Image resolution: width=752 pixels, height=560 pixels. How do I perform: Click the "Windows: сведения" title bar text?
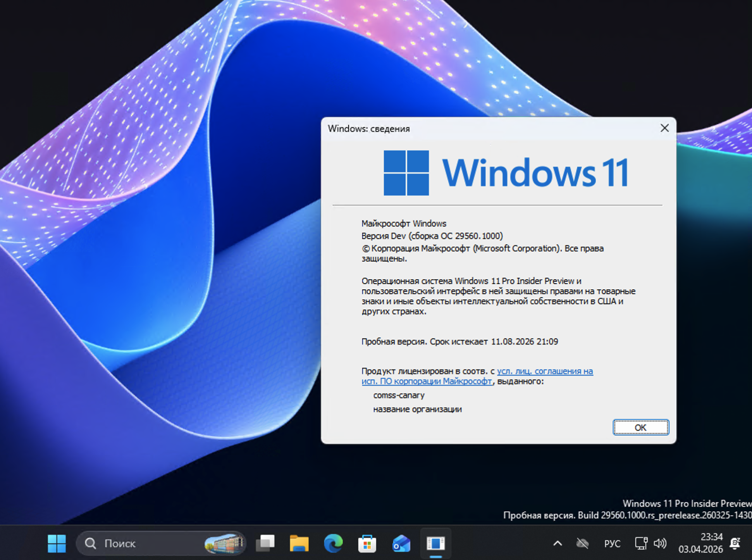(368, 129)
